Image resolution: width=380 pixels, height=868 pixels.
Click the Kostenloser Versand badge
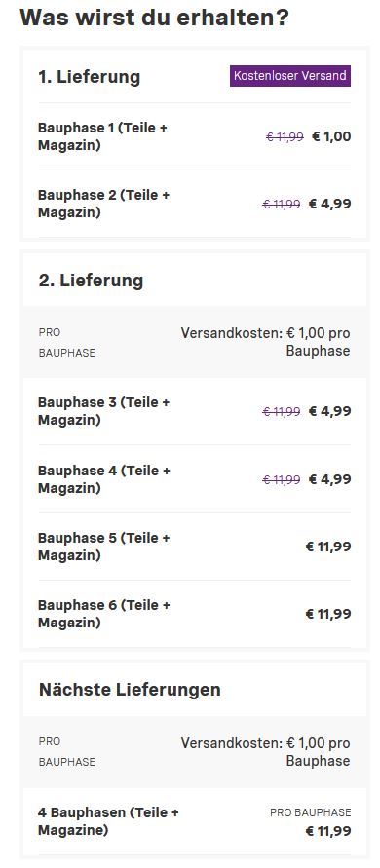(290, 76)
